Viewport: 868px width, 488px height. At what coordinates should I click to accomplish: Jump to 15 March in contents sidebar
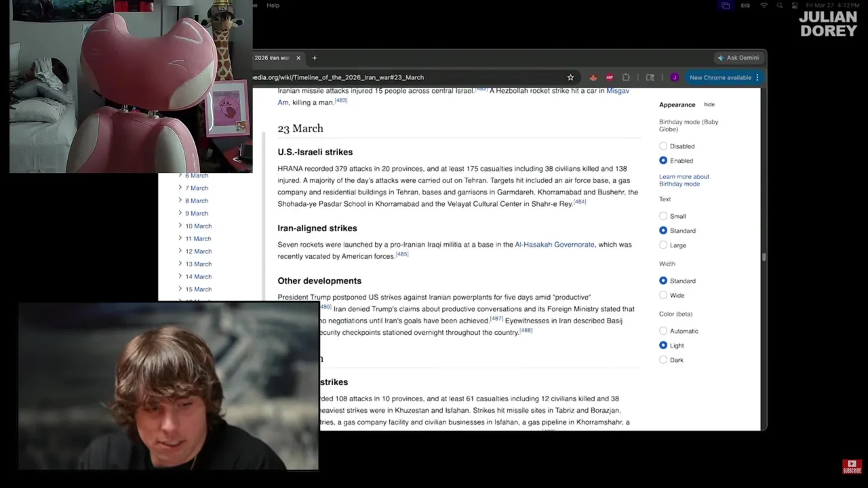(199, 289)
